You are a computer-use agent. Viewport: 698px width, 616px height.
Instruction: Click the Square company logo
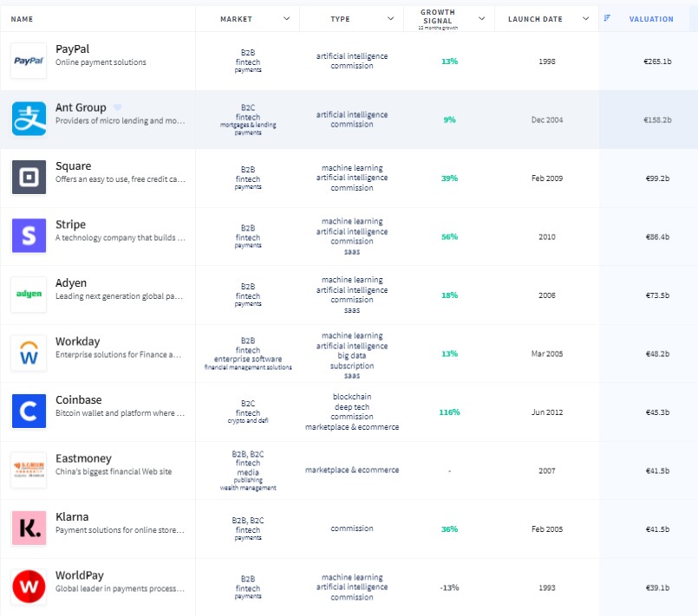(29, 177)
